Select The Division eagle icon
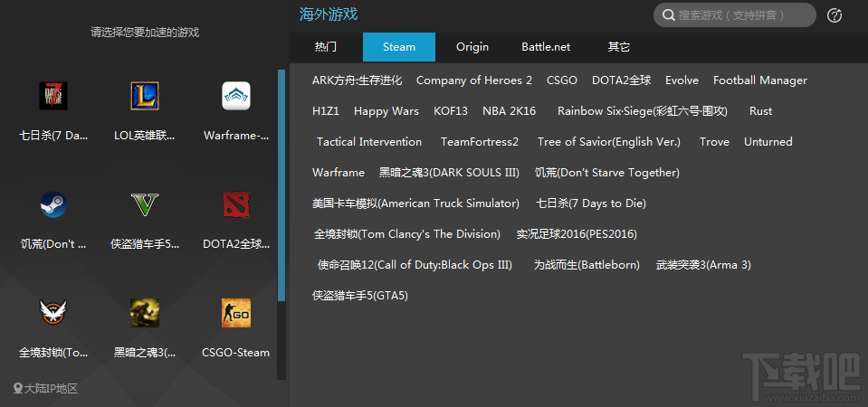This screenshot has height=407, width=868. pos(53,313)
